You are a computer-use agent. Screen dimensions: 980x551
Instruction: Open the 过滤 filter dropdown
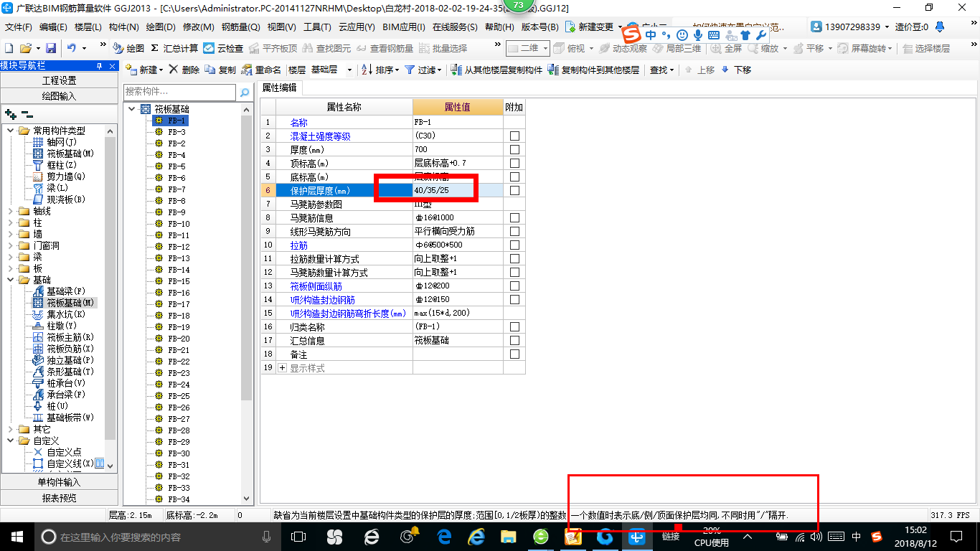tap(422, 70)
